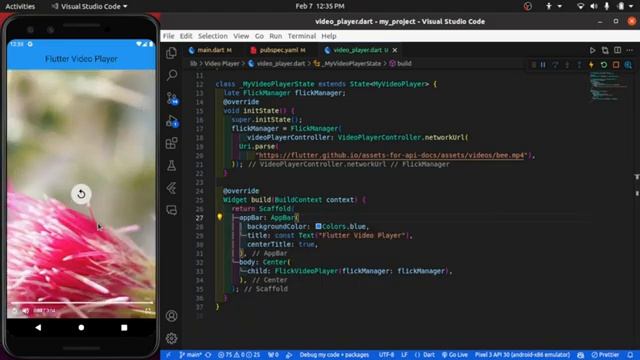Open the Edit menu

coord(186,36)
